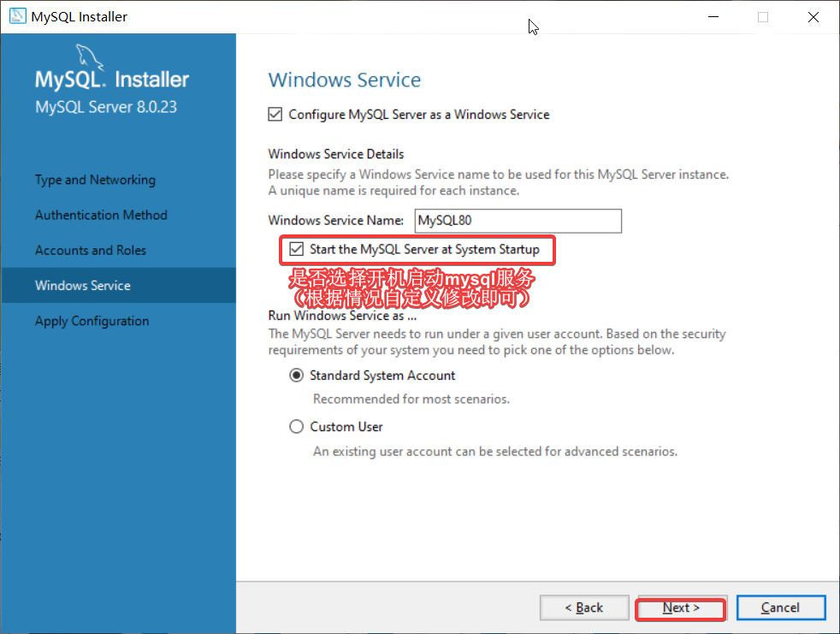Click the Cancel button
The image size is (840, 634).
(x=780, y=607)
